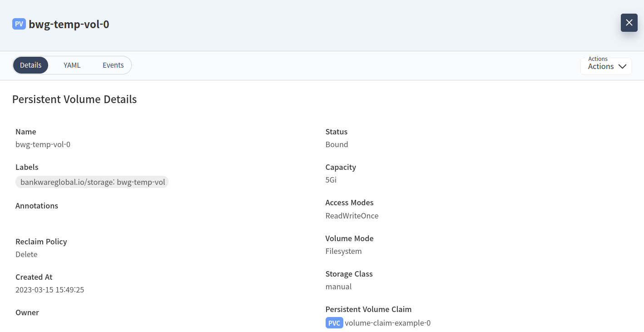Click the PVC badge icon beside volume-claim-example-0
The width and height of the screenshot is (644, 332).
[334, 323]
